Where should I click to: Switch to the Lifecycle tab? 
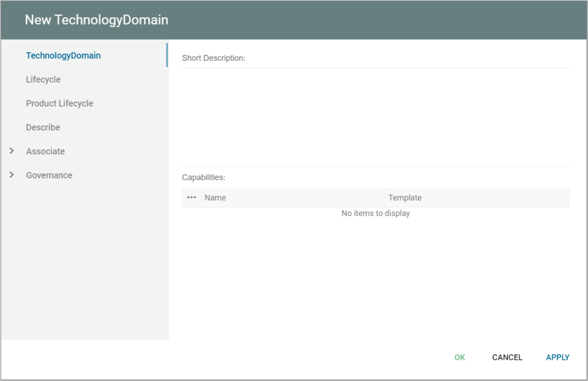(43, 80)
